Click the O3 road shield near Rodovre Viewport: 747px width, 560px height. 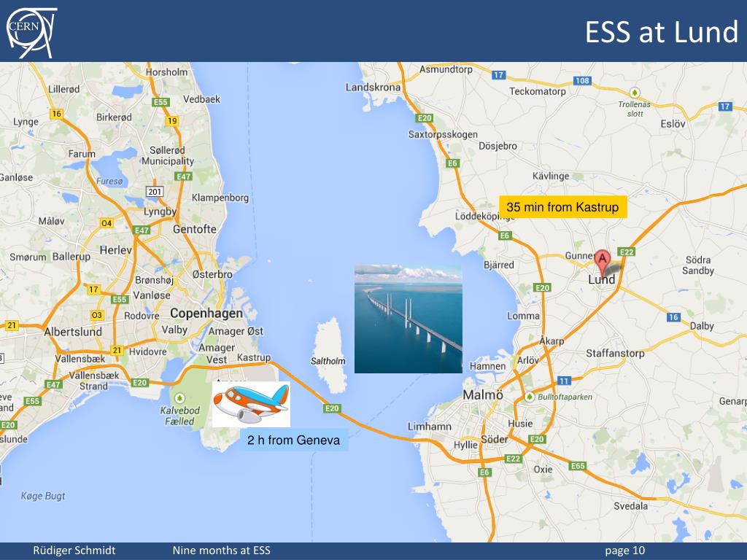point(97,315)
